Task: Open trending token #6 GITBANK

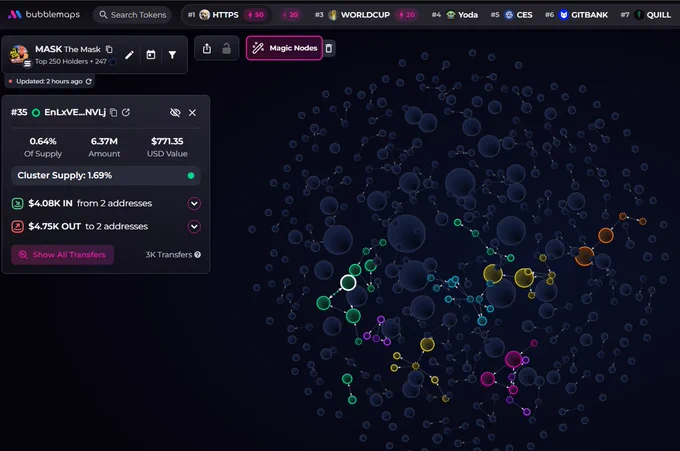Action: pos(576,15)
